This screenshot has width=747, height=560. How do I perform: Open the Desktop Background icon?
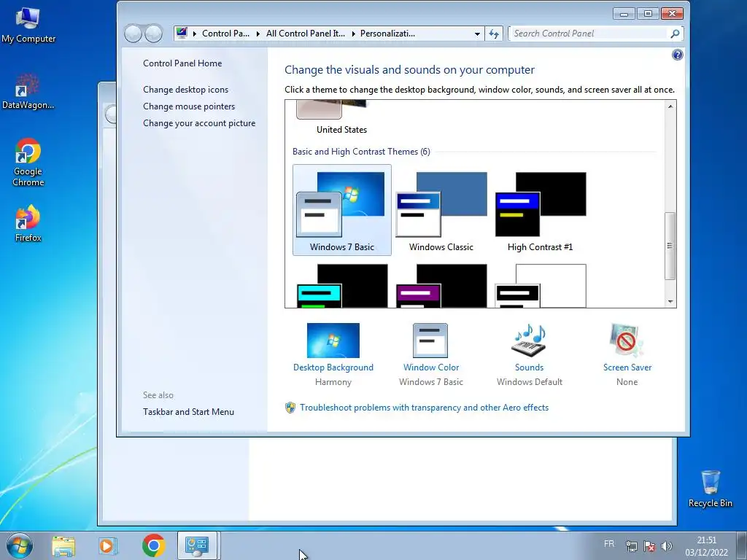(x=333, y=340)
